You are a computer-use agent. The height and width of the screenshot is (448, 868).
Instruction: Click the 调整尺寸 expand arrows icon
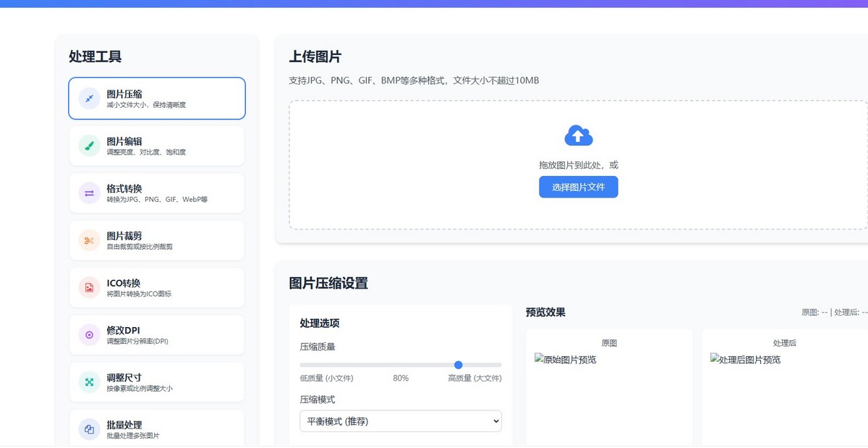(89, 382)
